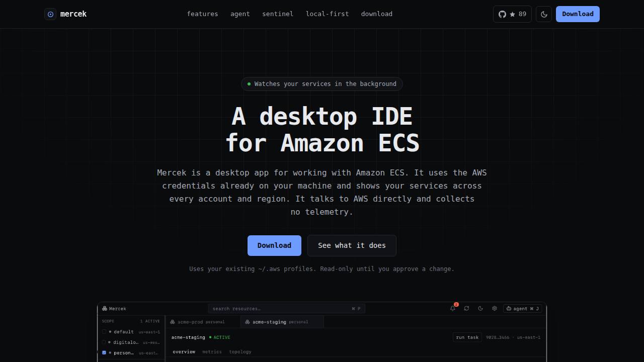Open notifications bell in app preview

tap(453, 308)
